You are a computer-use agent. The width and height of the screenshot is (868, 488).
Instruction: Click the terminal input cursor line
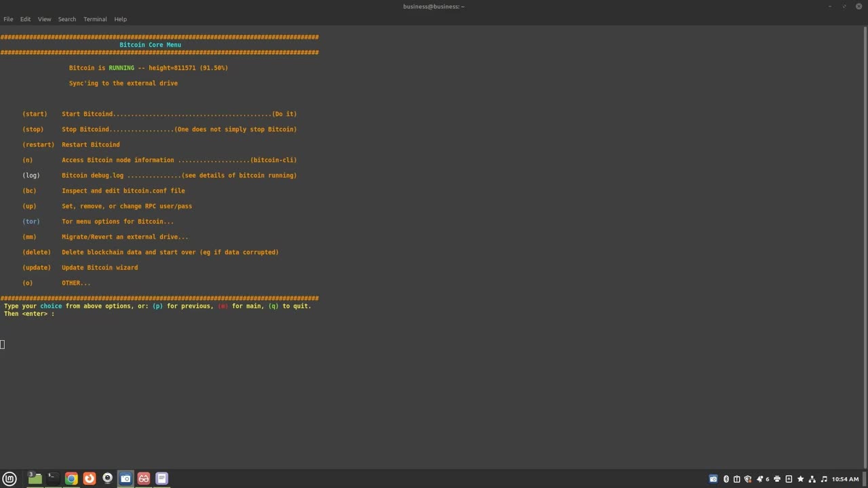coord(3,344)
